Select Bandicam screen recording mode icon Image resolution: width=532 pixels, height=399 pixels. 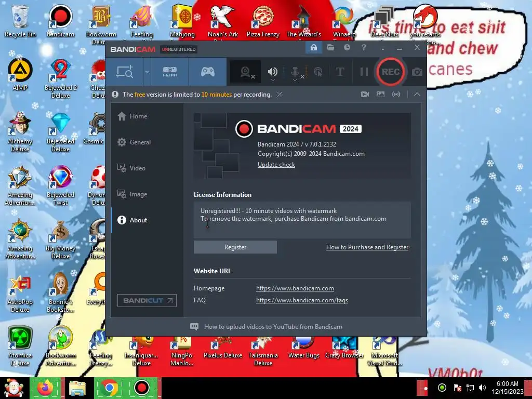(x=125, y=72)
